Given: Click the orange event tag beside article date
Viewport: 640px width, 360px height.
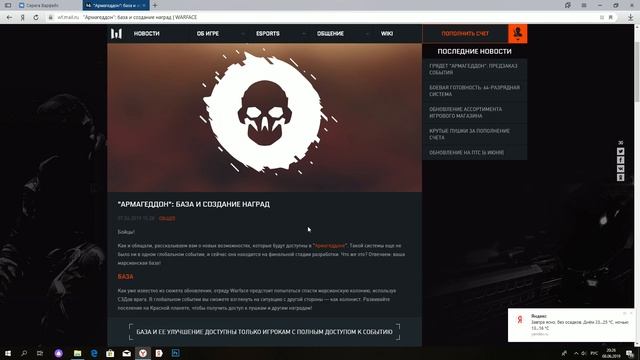Looking at the screenshot, I should coord(167,218).
